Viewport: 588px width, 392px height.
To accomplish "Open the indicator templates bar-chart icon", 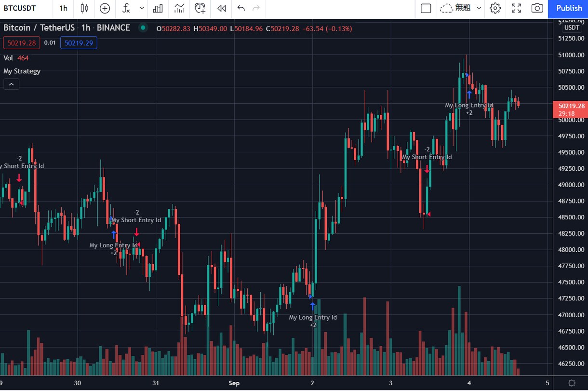I will click(x=158, y=8).
